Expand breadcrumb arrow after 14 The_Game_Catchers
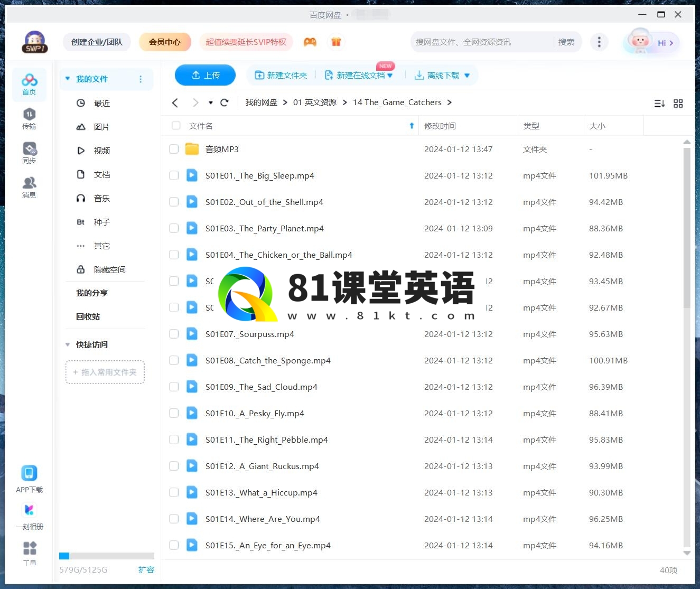The height and width of the screenshot is (589, 700). click(x=450, y=102)
